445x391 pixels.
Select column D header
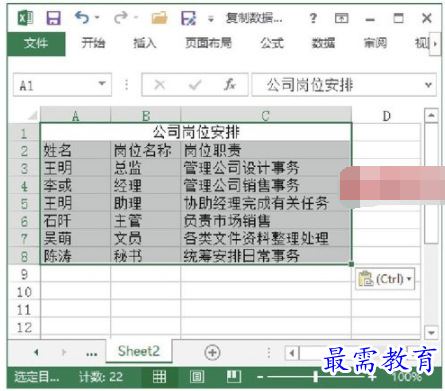(386, 116)
